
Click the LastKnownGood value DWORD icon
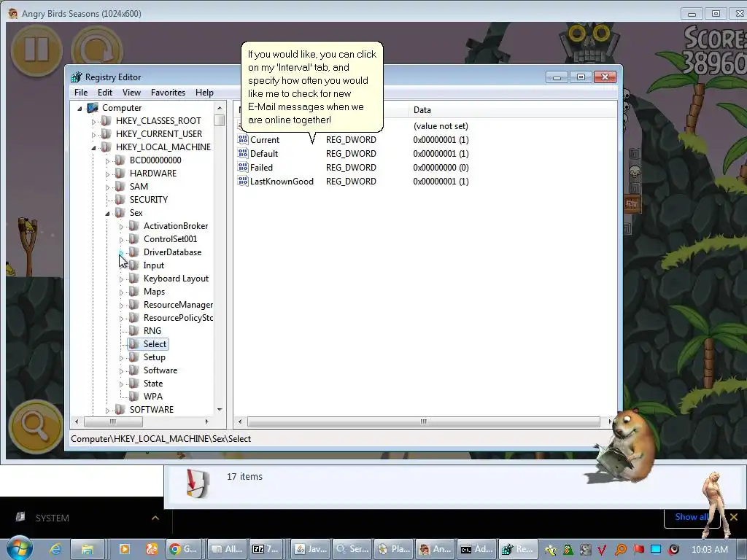click(243, 181)
